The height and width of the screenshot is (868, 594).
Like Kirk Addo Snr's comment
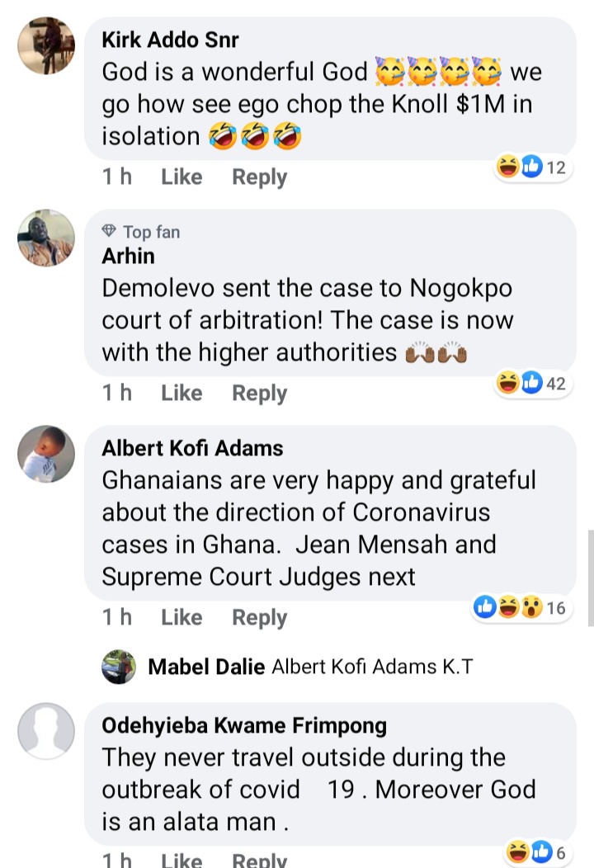pos(181,177)
